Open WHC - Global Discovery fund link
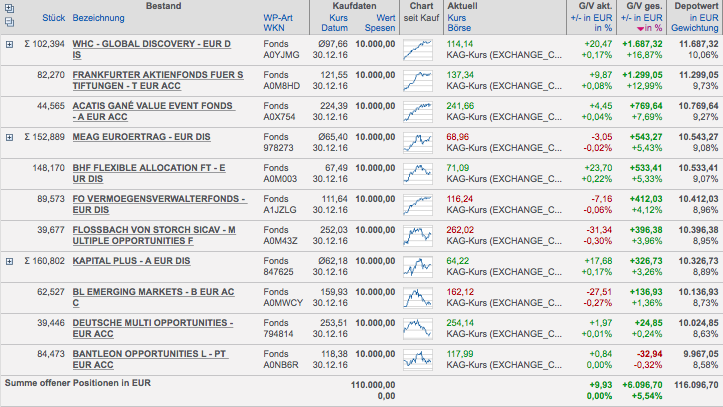Viewport: 723px width, 407px height. [152, 49]
